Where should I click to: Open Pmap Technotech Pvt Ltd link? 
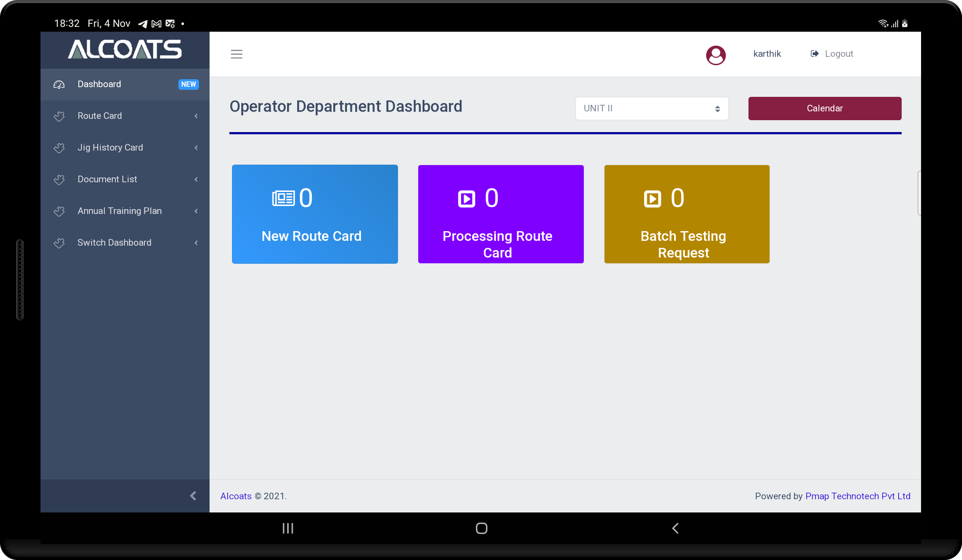click(x=858, y=496)
